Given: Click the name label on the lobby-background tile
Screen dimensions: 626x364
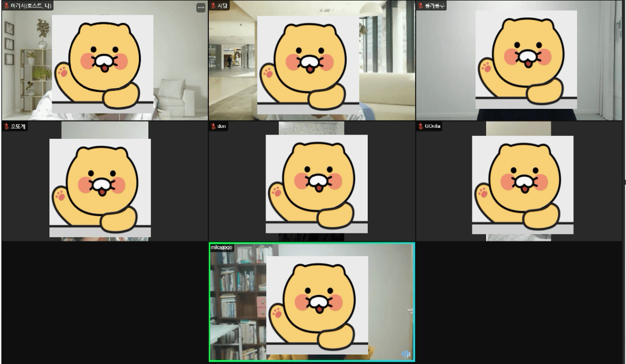Looking at the screenshot, I should click(223, 6).
